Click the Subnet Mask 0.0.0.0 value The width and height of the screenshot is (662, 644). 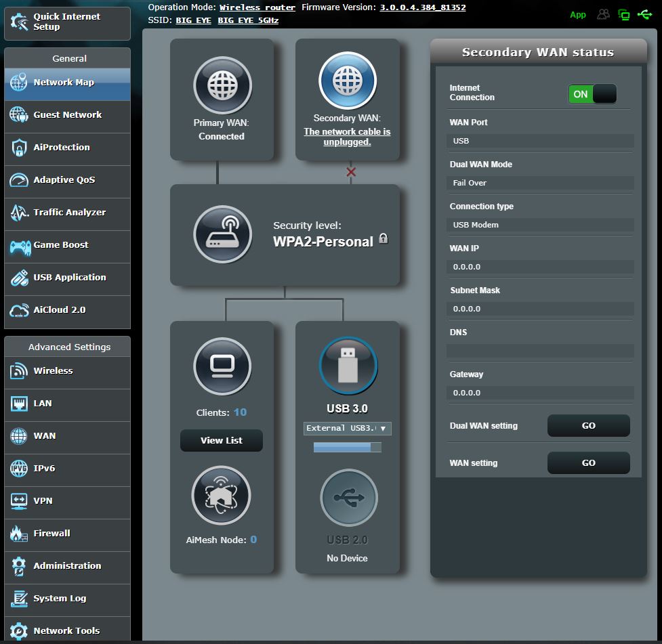click(540, 309)
